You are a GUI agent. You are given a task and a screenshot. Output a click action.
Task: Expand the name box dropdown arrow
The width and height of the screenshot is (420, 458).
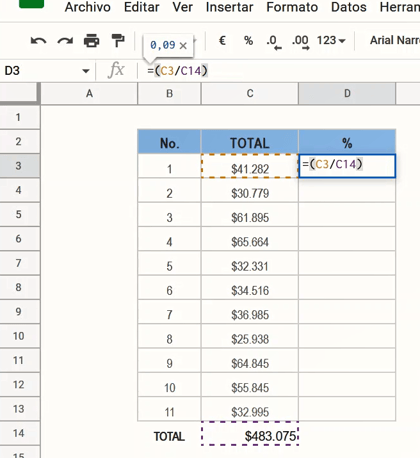pyautogui.click(x=86, y=71)
